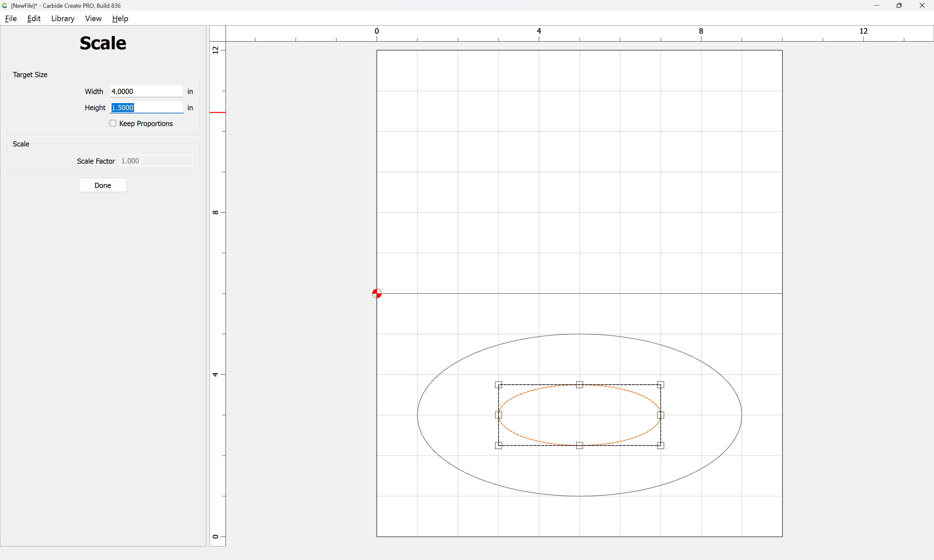Click the right-middle selection handle
The width and height of the screenshot is (934, 560).
660,415
